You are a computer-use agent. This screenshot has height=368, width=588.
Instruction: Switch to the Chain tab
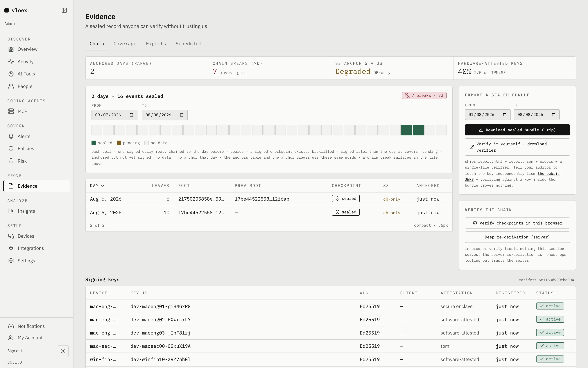click(x=97, y=44)
